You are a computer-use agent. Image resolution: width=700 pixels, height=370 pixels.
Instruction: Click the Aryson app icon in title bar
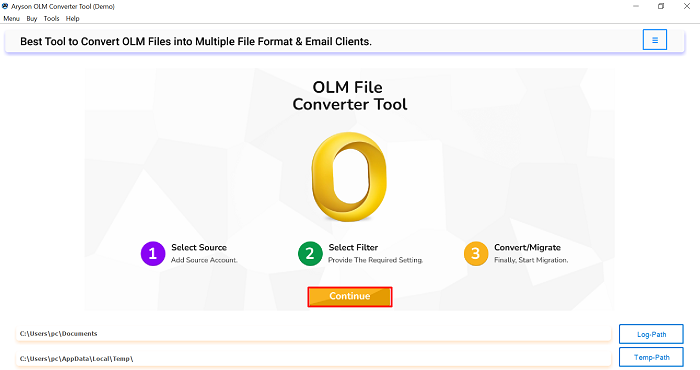coord(5,6)
